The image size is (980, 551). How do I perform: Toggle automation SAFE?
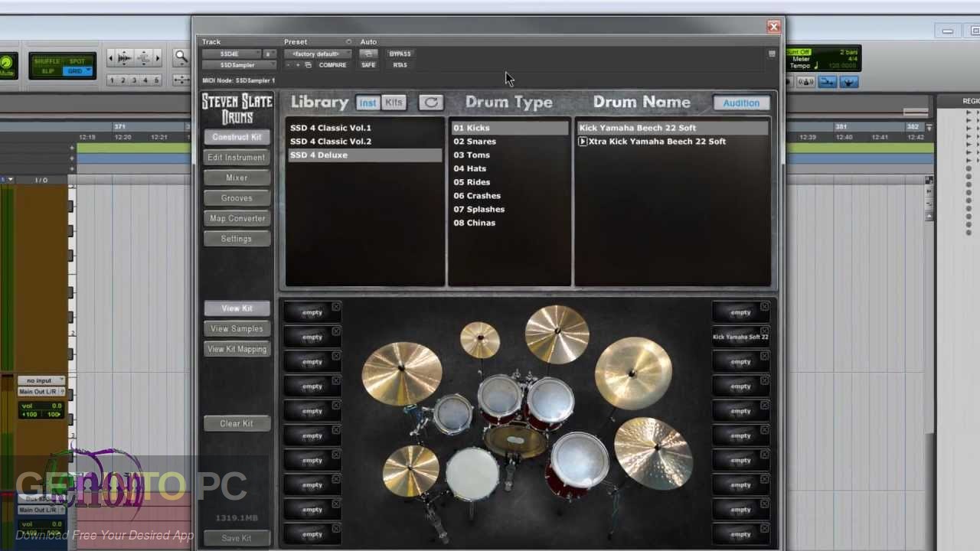[368, 65]
